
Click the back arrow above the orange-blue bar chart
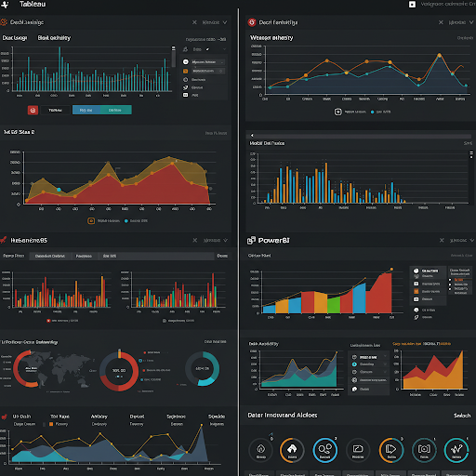pyautogui.click(x=252, y=136)
